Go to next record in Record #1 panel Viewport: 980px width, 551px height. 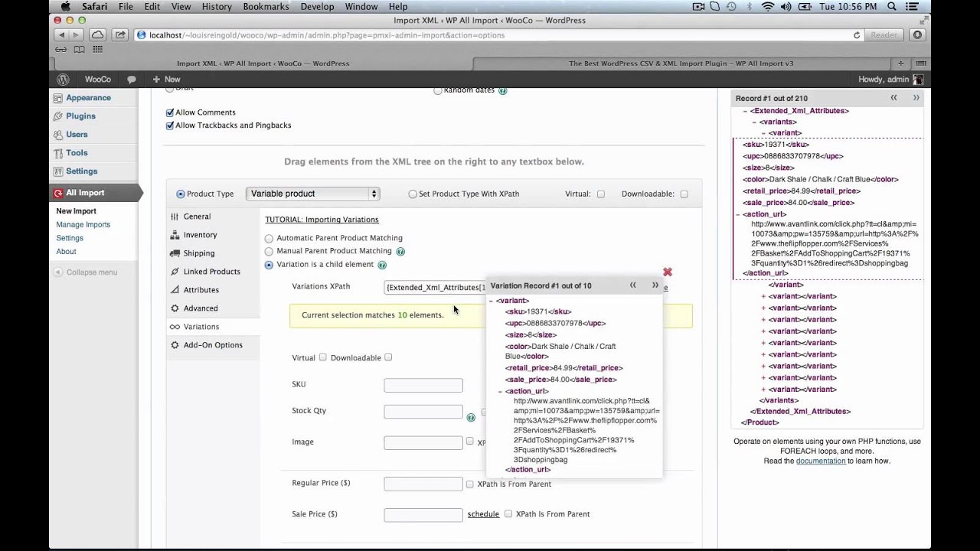(x=916, y=98)
